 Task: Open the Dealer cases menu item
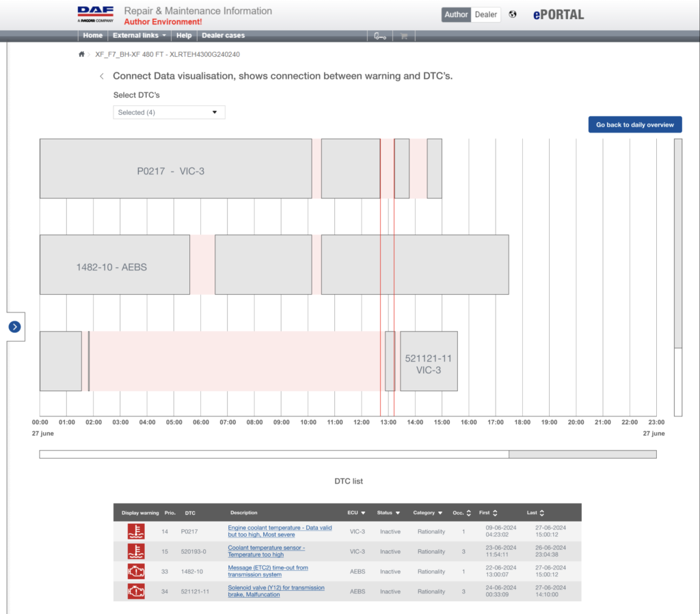(224, 36)
